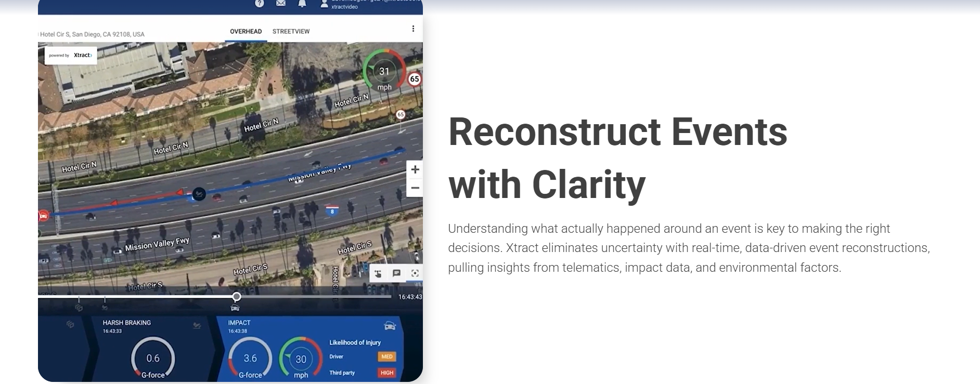The width and height of the screenshot is (980, 384).
Task: Click the red impact car marker on map
Action: (x=43, y=215)
